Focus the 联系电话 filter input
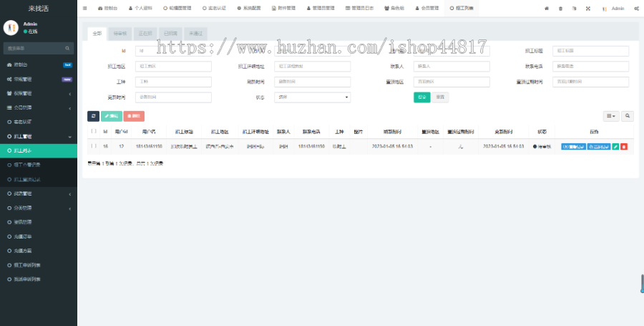The width and height of the screenshot is (644, 326). click(x=590, y=66)
